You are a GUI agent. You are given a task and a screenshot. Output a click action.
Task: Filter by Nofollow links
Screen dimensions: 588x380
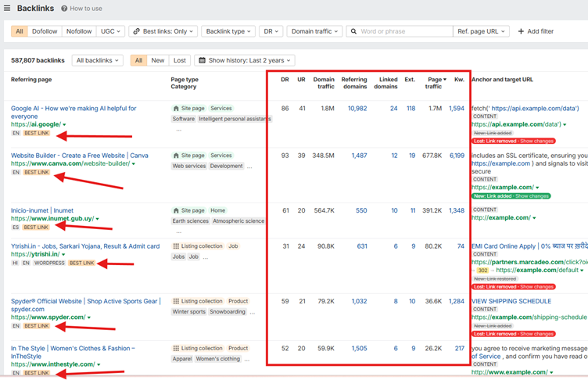click(79, 31)
